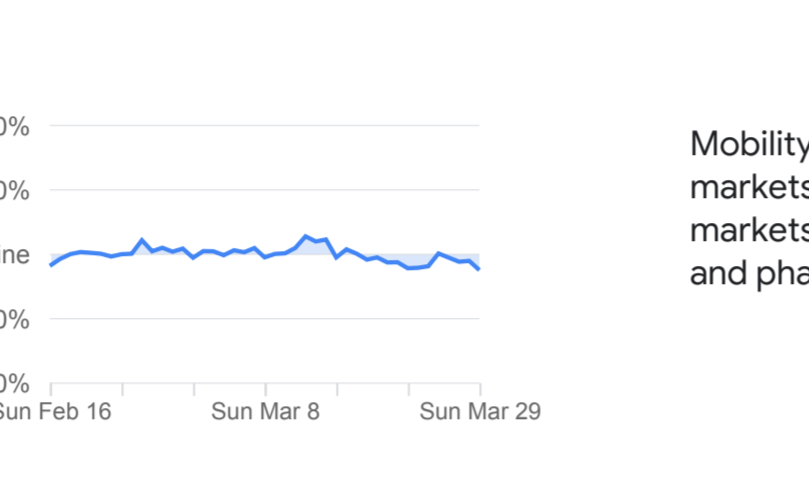Click the "Sun Feb 16" x-axis date label
Viewport: 809px width, 495px height.
[x=52, y=411]
